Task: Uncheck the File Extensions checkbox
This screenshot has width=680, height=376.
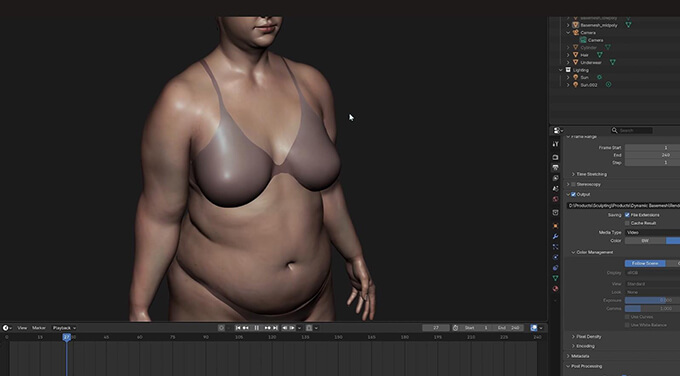Action: coord(627,215)
